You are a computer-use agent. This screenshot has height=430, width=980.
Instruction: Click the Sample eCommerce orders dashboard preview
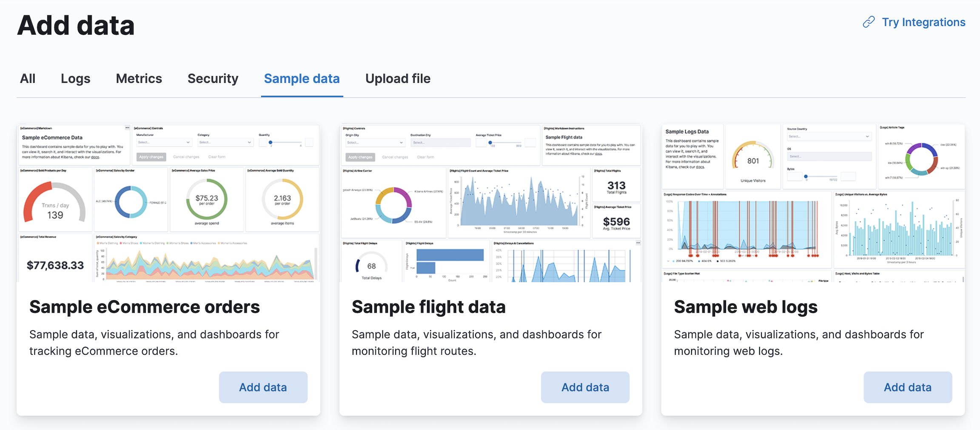(x=168, y=203)
